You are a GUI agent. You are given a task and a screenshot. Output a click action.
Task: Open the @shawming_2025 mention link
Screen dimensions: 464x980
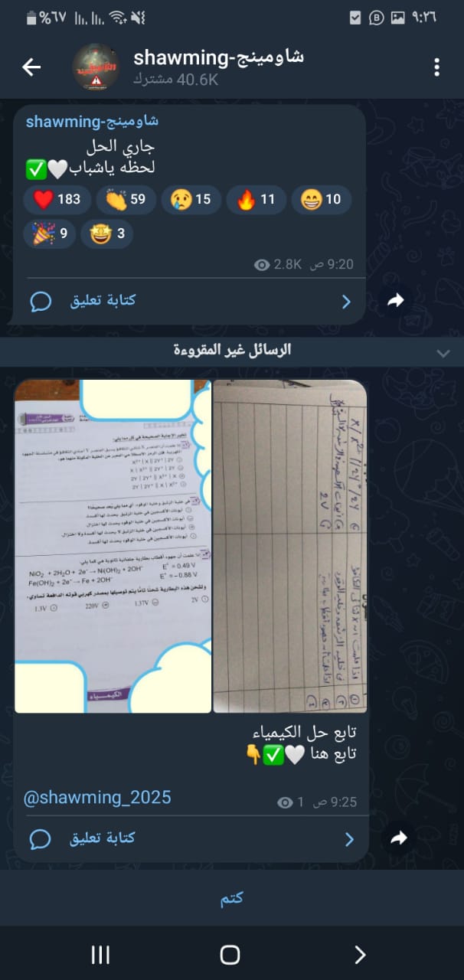[x=97, y=798]
